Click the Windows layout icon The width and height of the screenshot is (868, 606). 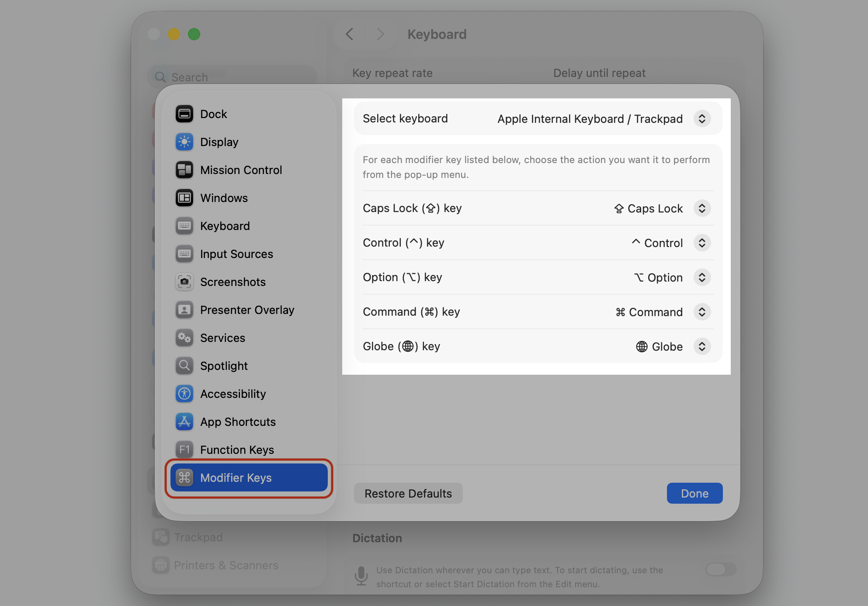184,198
